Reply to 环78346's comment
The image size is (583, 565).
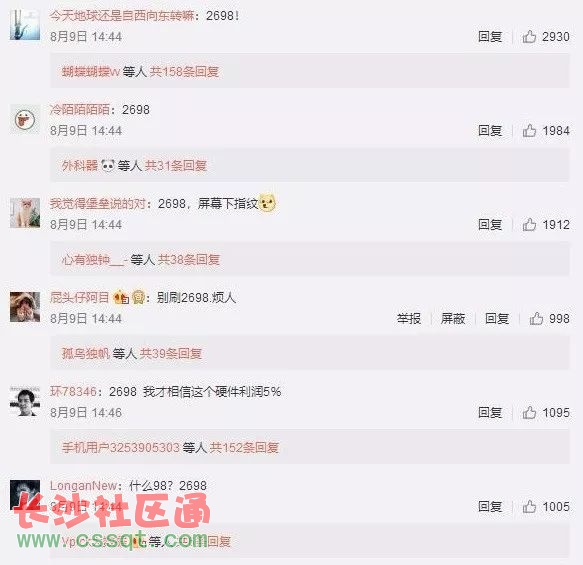pos(490,413)
